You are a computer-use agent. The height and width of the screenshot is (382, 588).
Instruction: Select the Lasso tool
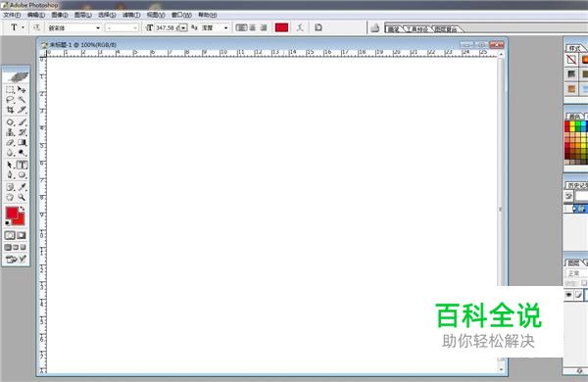(x=10, y=100)
